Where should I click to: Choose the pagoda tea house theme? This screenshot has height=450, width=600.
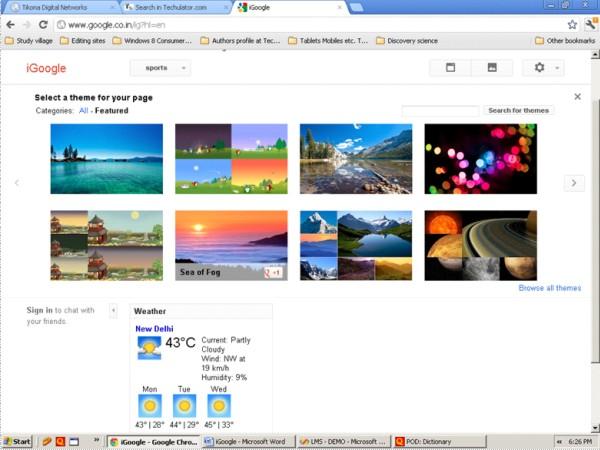[x=107, y=245]
